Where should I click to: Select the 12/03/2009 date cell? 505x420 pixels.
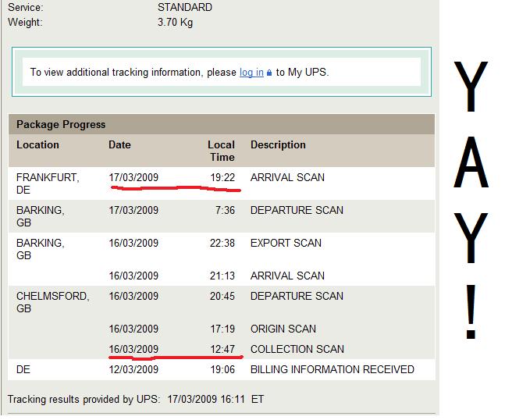133,369
